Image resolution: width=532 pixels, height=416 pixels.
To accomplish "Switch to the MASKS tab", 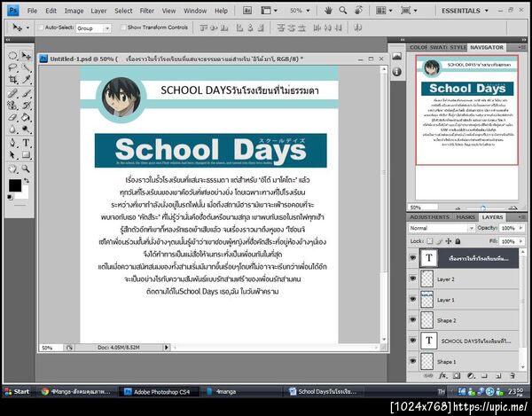I will [465, 217].
